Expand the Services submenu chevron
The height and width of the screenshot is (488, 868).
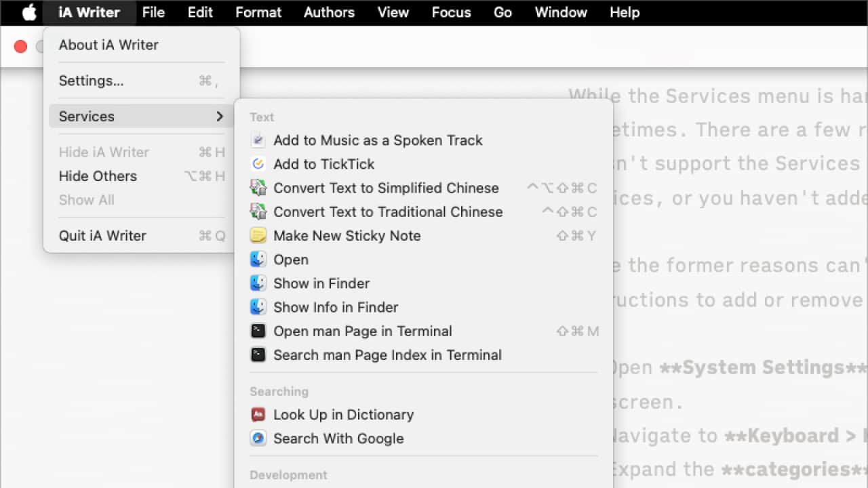tap(220, 116)
